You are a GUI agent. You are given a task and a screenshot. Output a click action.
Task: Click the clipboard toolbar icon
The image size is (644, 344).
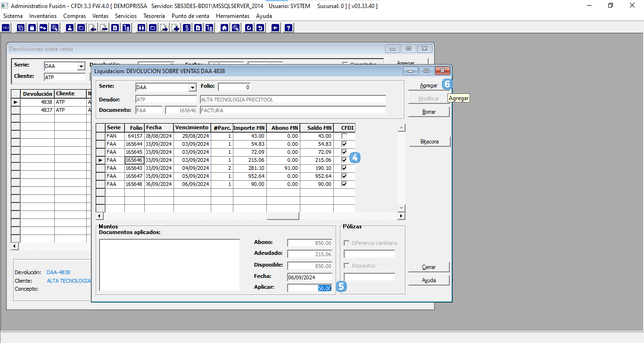32,28
